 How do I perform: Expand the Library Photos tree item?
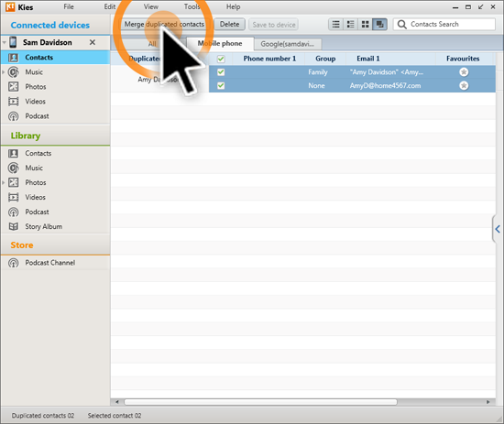4,182
